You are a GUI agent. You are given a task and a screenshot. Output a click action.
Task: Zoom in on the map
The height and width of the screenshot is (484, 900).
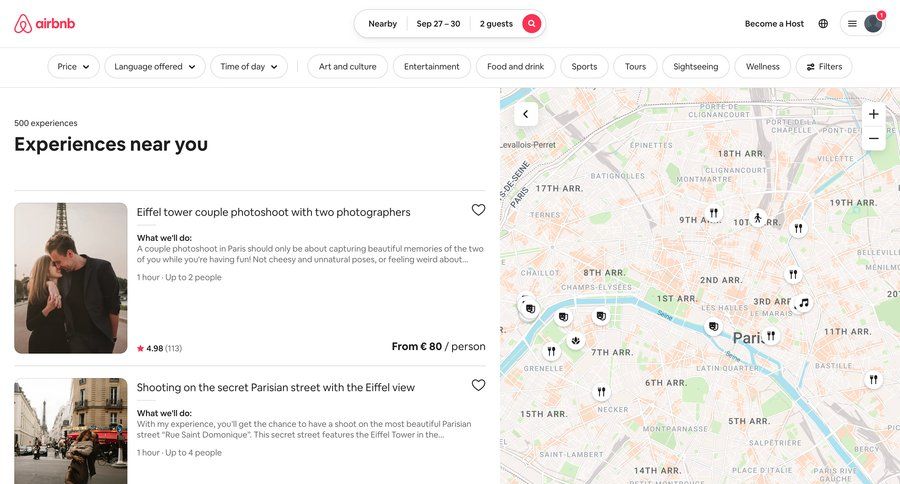click(x=873, y=114)
